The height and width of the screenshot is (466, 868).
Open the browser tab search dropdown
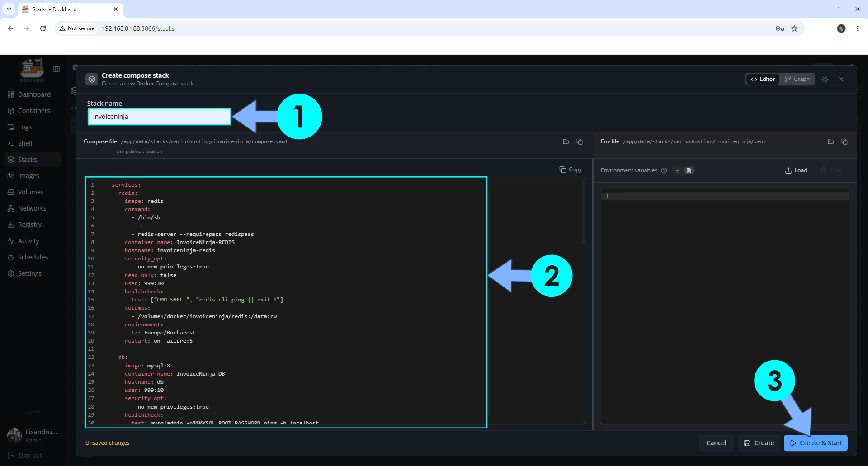[x=9, y=9]
